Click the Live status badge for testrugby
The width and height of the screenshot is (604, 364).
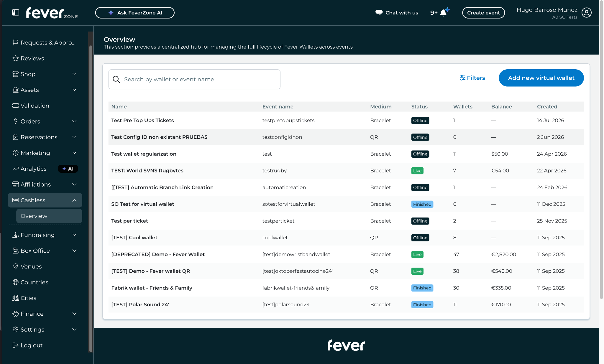tap(417, 171)
